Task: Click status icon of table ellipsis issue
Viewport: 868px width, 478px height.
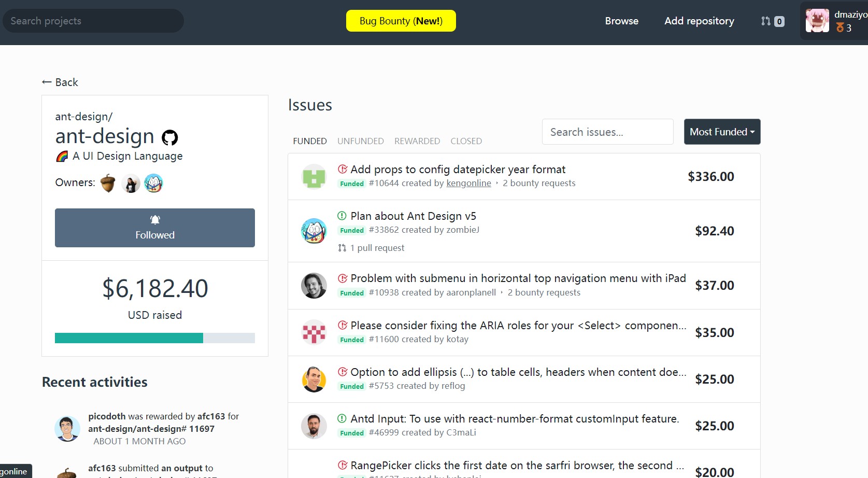Action: (x=343, y=372)
